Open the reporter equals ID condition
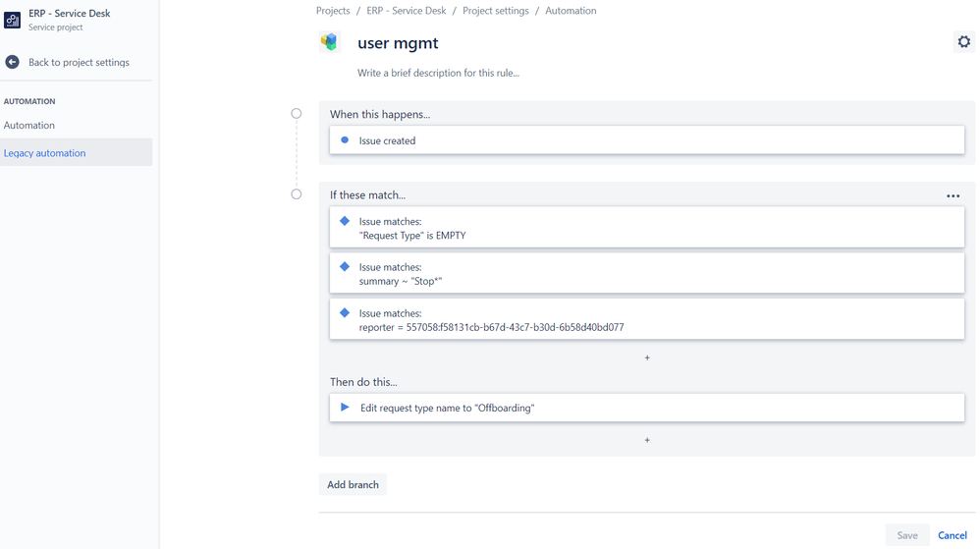 (647, 319)
